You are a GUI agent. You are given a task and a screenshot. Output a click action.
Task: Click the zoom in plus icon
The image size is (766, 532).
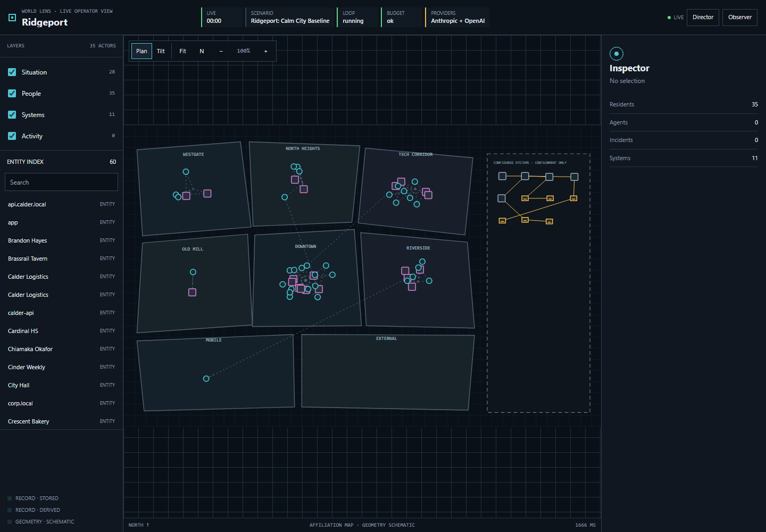click(266, 51)
